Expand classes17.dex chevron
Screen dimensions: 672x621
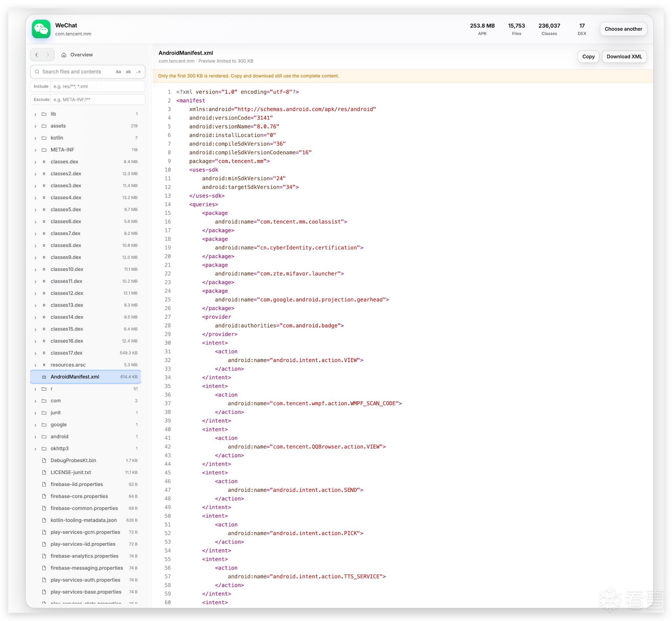35,353
